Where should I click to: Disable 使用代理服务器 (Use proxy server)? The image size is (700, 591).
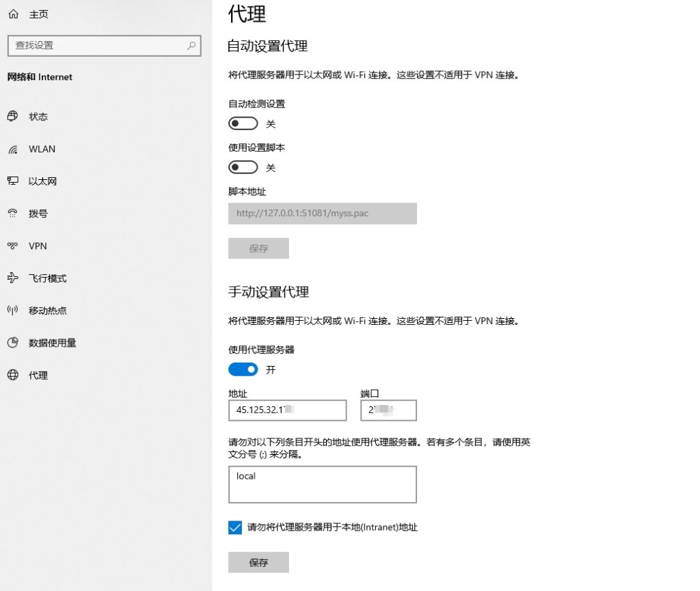[x=243, y=369]
